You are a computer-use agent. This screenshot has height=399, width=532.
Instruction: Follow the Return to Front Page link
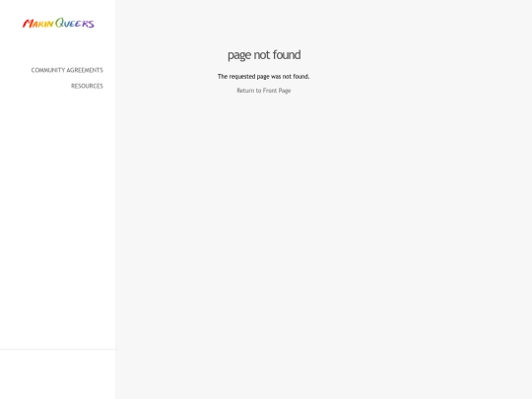click(x=264, y=91)
